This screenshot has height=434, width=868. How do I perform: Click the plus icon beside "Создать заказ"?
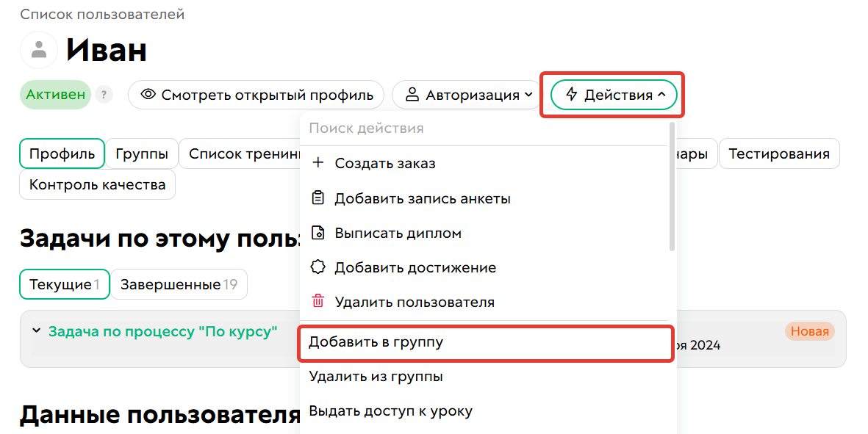[318, 163]
